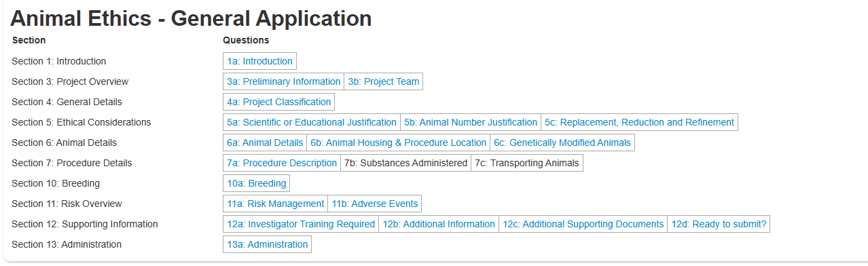Go to 11a: Risk Management
868x266 pixels.
(x=275, y=204)
